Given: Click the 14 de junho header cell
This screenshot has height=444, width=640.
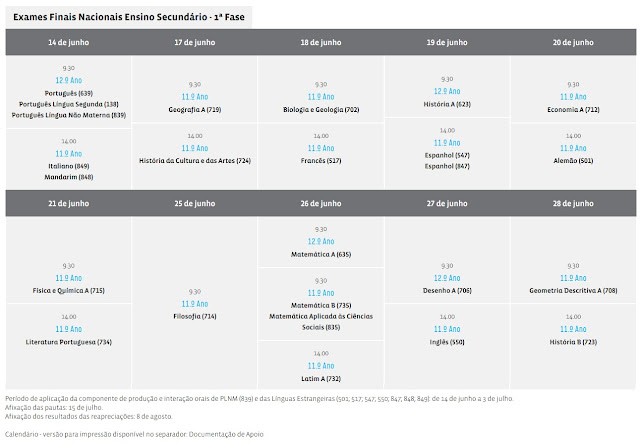Looking at the screenshot, I should [68, 43].
